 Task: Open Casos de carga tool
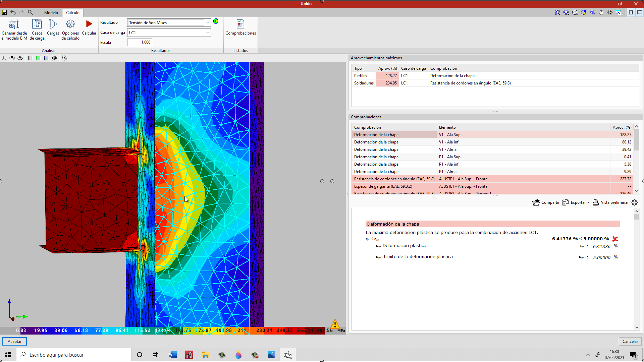(x=37, y=24)
